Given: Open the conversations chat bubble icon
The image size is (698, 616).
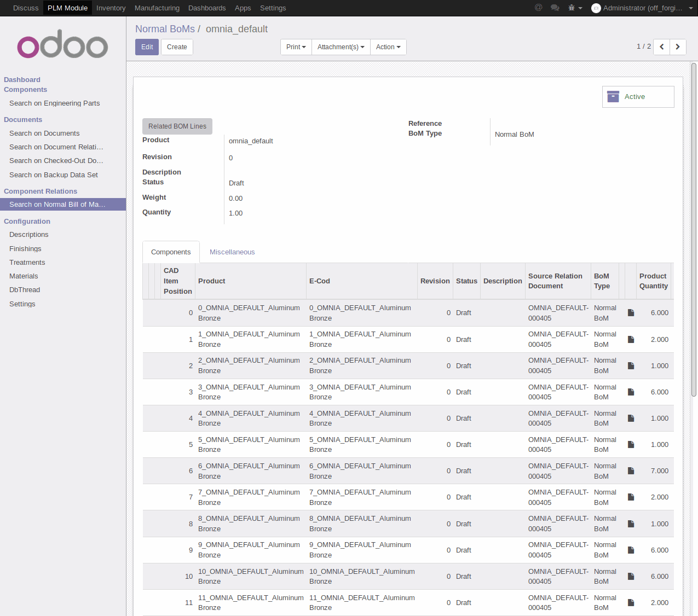Looking at the screenshot, I should pyautogui.click(x=555, y=8).
